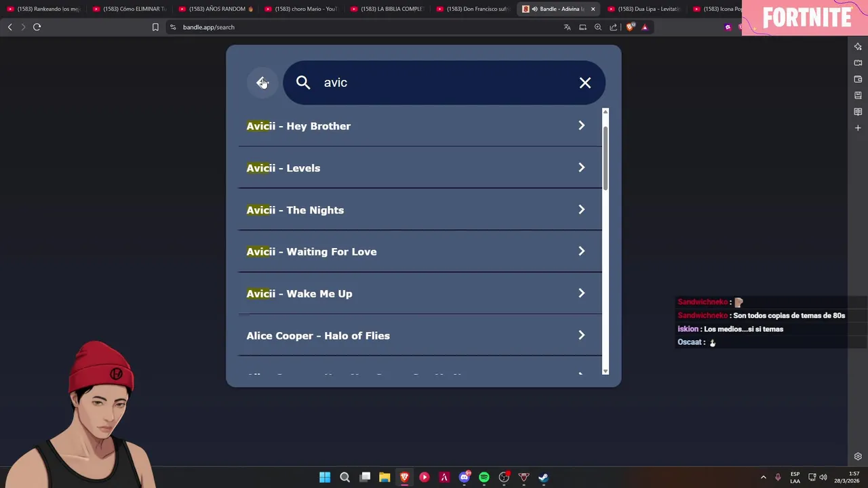
Task: Reload the page with the refresh icon
Action: pyautogui.click(x=37, y=27)
